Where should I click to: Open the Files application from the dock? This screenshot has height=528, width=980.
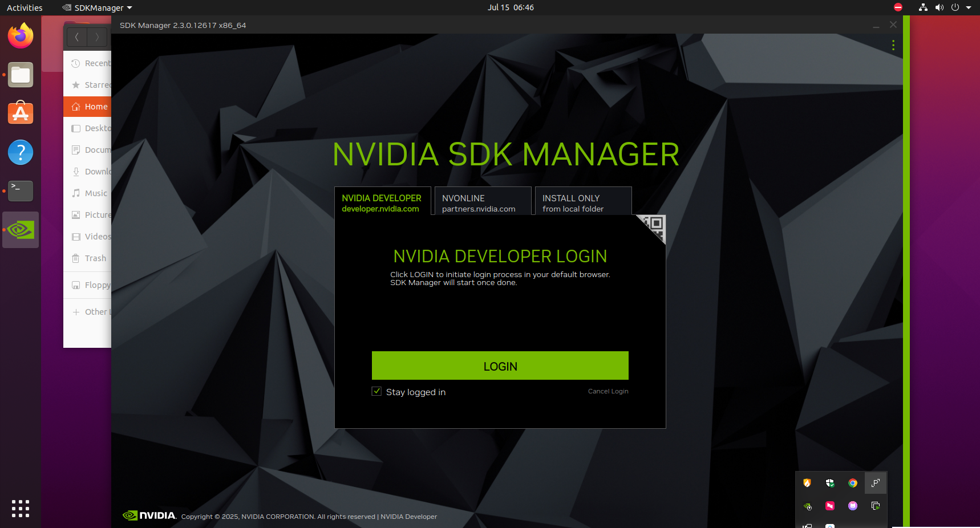(20, 75)
